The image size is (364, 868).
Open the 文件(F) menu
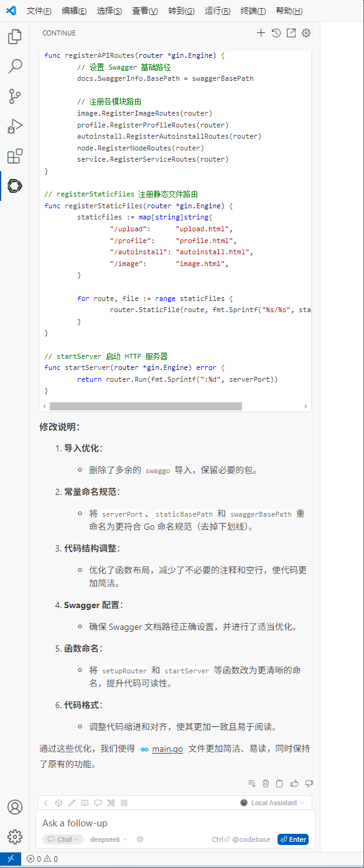coord(39,11)
